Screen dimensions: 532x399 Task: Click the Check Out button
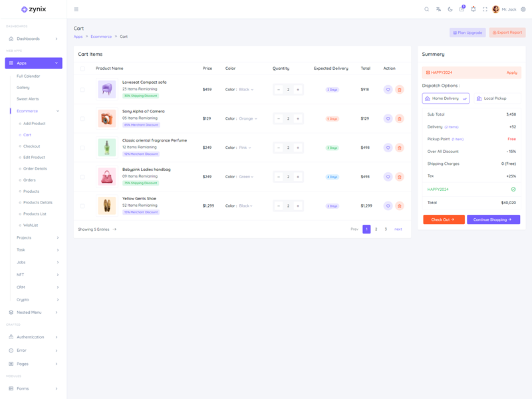pyautogui.click(x=444, y=219)
